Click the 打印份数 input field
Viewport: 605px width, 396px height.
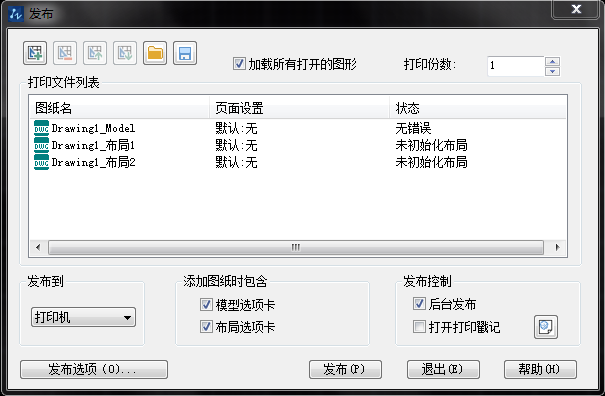coord(516,66)
